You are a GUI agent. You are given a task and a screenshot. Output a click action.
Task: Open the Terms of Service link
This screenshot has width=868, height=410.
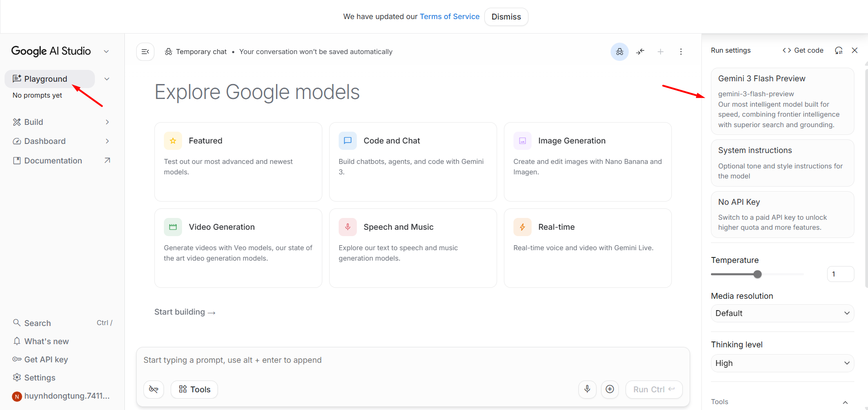pyautogui.click(x=449, y=16)
